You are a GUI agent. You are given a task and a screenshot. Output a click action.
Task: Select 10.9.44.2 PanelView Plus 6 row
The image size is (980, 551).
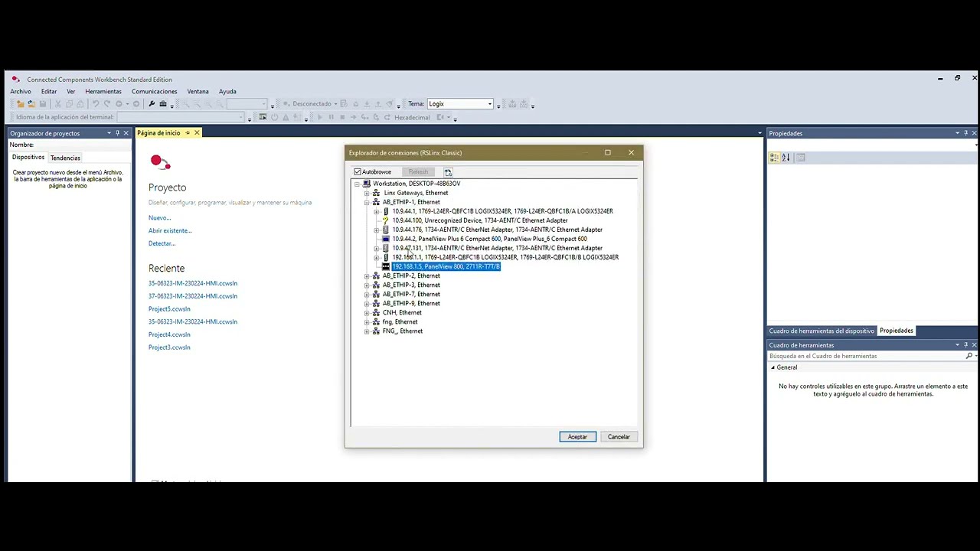click(489, 239)
